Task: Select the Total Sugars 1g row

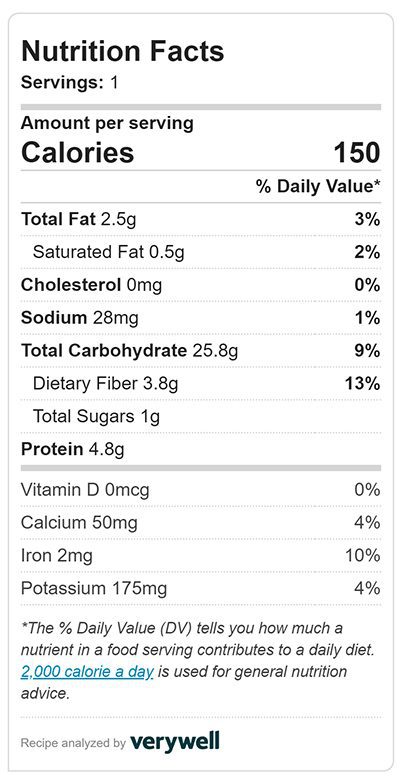Action: pyautogui.click(x=201, y=416)
